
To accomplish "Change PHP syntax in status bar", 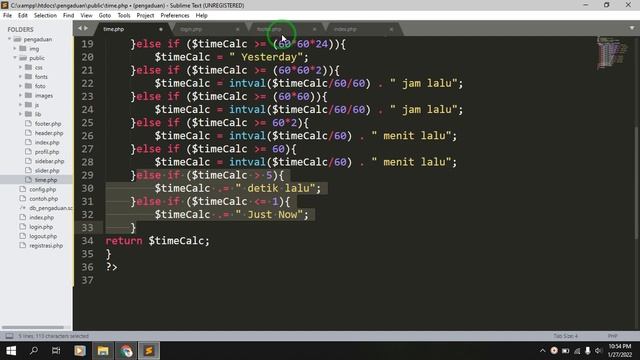I will pyautogui.click(x=612, y=336).
